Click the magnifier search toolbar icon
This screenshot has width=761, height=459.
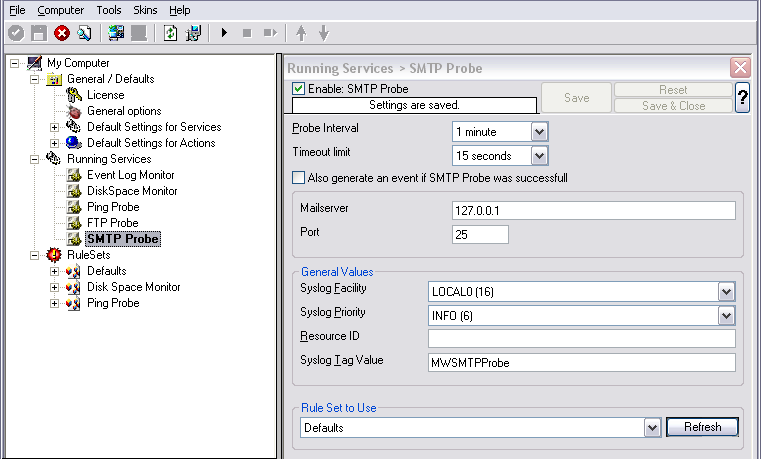[x=84, y=33]
